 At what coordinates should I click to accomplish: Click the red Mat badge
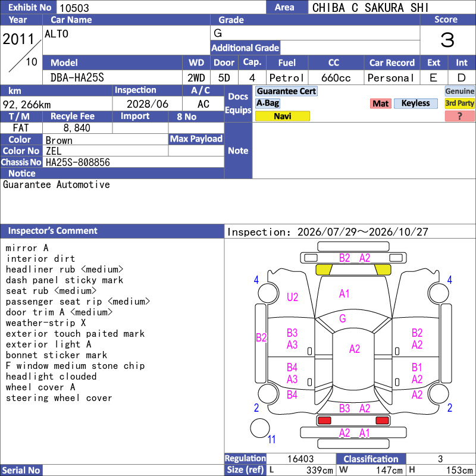click(x=381, y=104)
